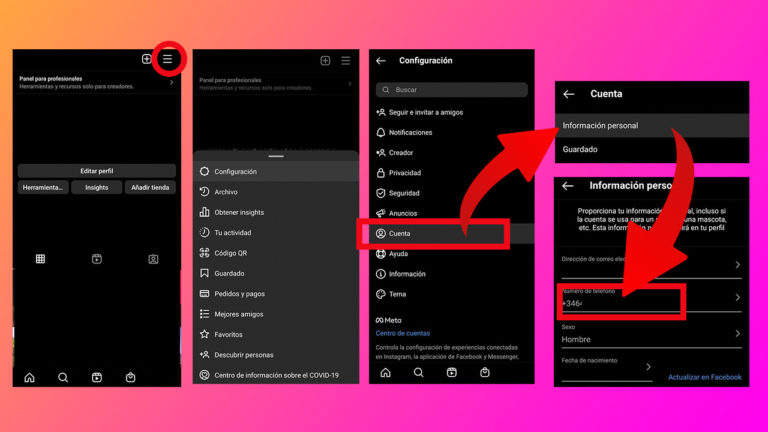Viewport: 768px width, 432px height.
Task: Open Archivo from the slide-up menu
Action: [226, 192]
